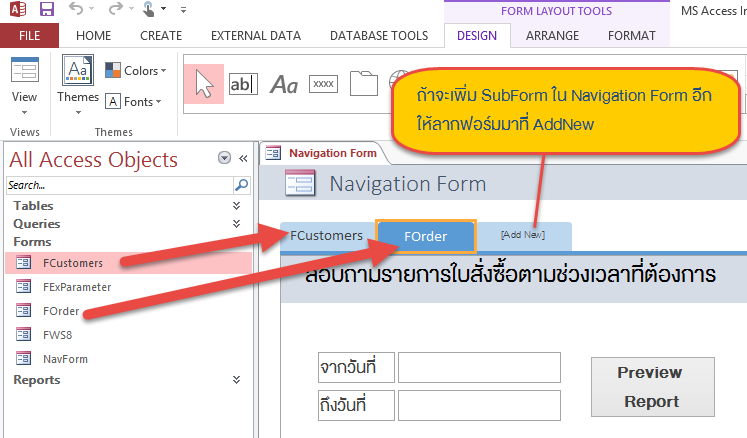Select FCustomers form in navigation pane

(x=128, y=263)
